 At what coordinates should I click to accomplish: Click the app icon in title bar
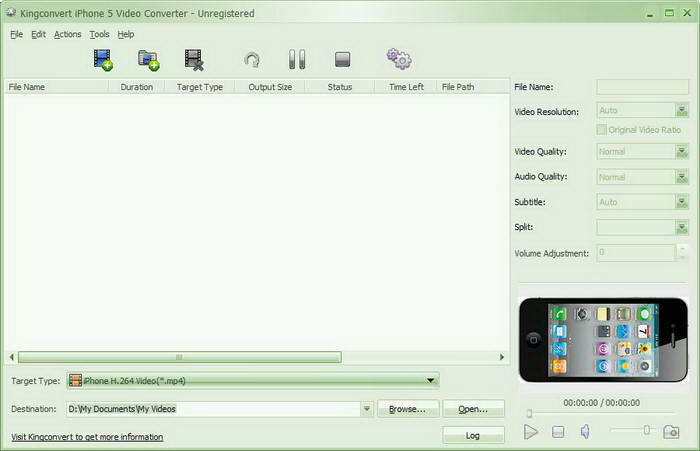pyautogui.click(x=11, y=13)
